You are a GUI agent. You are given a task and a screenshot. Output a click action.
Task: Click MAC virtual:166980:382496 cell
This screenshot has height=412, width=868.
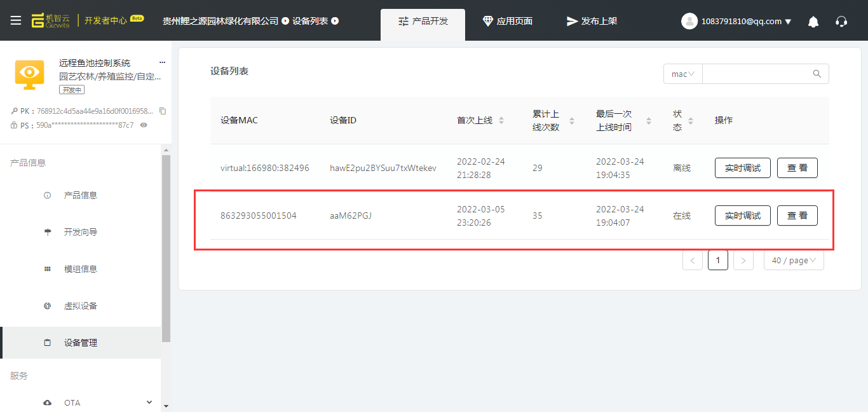265,168
